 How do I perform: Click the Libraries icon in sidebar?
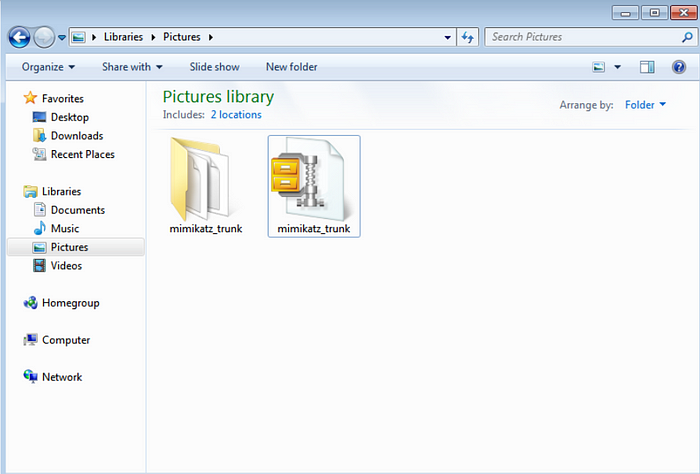click(30, 191)
